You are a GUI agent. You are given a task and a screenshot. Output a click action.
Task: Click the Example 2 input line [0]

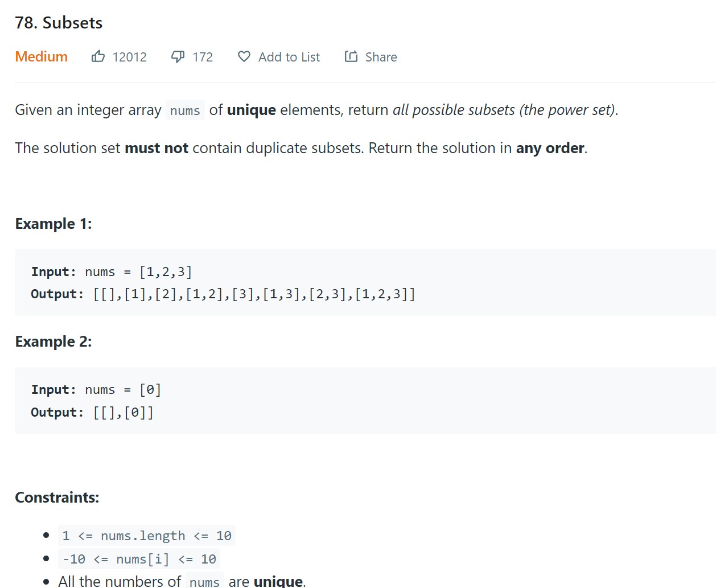(x=96, y=390)
